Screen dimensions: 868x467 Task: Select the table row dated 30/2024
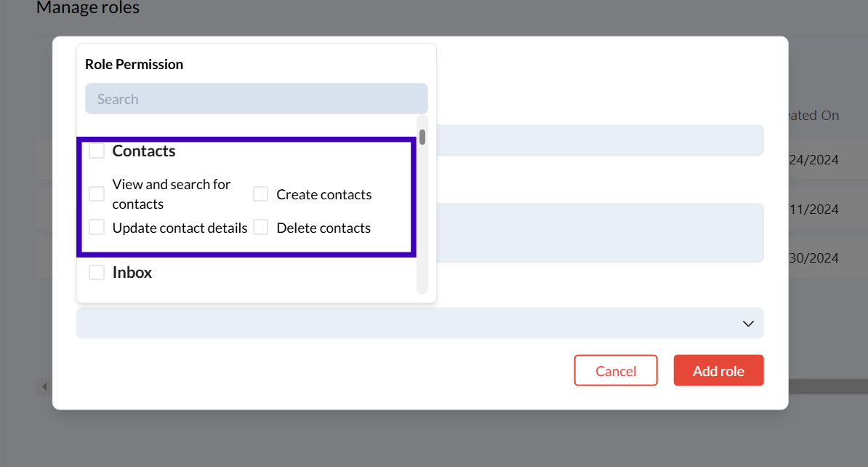(813, 258)
